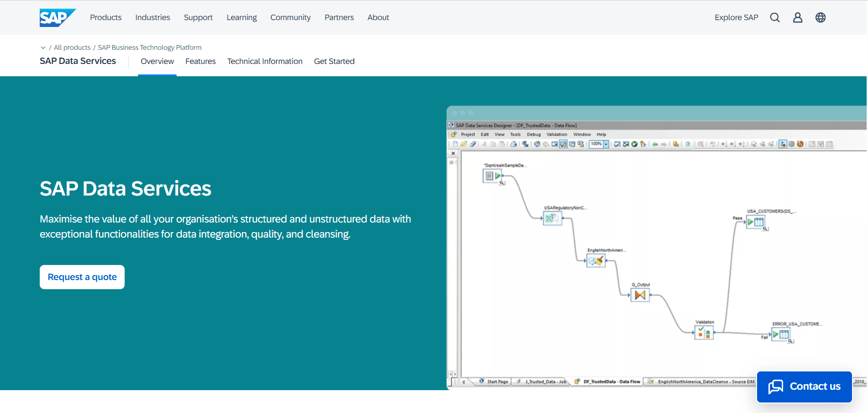Image resolution: width=868 pixels, height=413 pixels.
Task: Click the SAP logo
Action: [x=58, y=17]
